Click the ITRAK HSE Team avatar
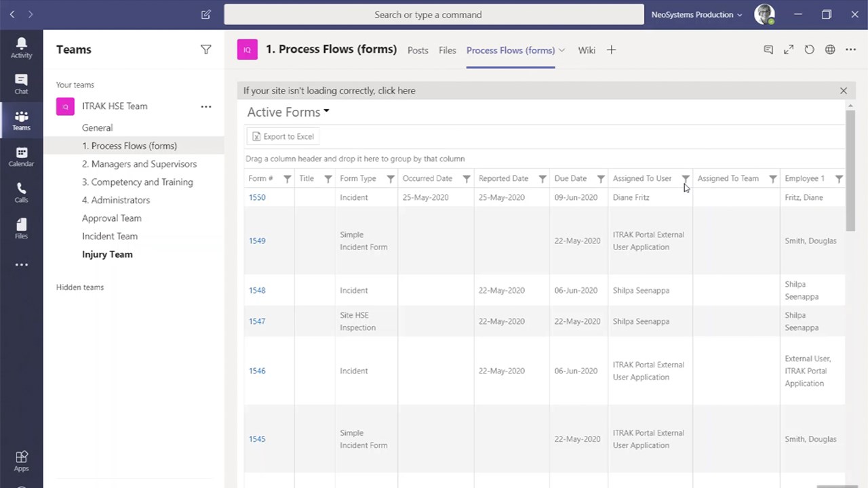868x488 pixels. [65, 106]
